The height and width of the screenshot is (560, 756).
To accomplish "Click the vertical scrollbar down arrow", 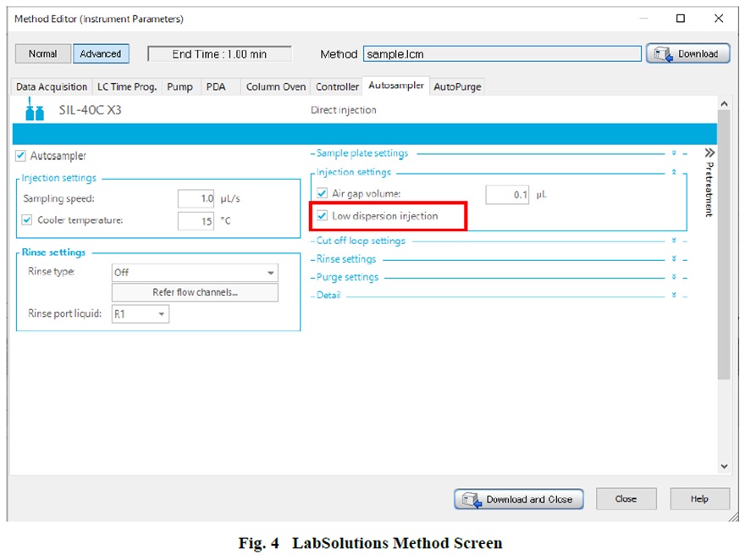I will pos(724,466).
